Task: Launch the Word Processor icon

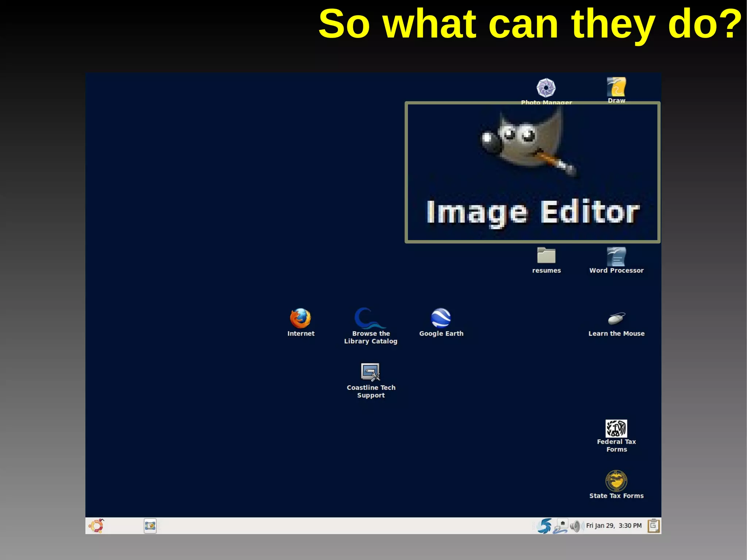Action: point(616,257)
